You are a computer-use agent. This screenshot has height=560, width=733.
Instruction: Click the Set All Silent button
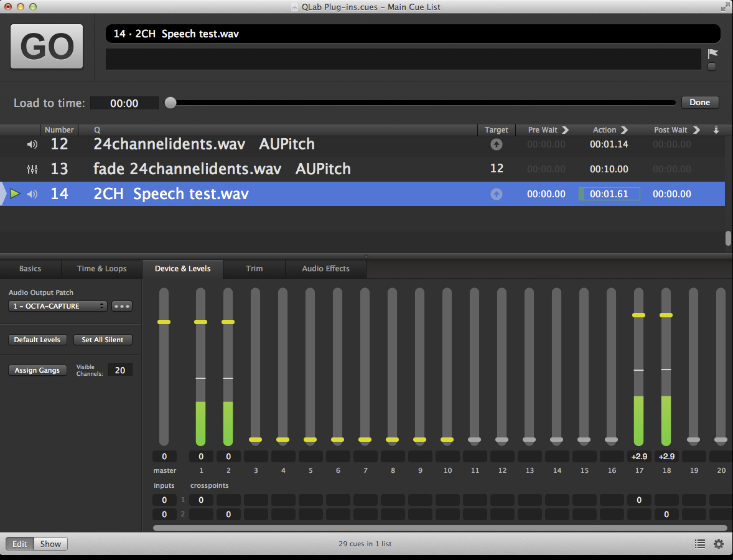tap(103, 340)
